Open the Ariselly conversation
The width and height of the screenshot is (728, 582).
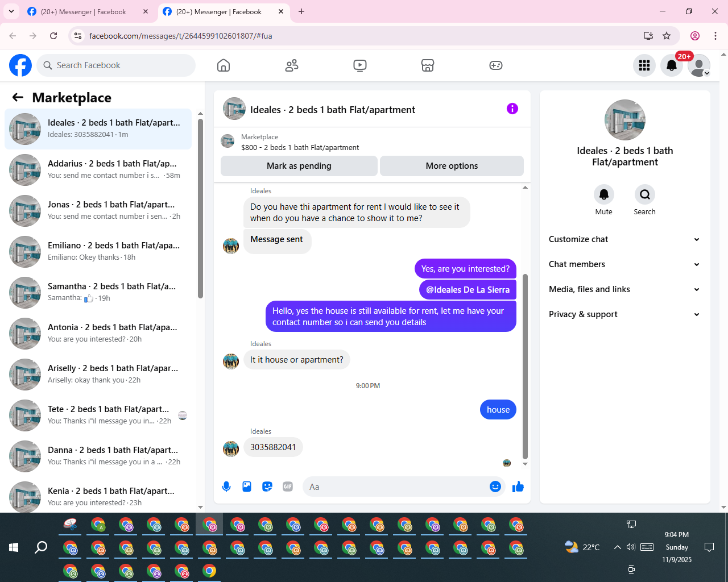(98, 375)
